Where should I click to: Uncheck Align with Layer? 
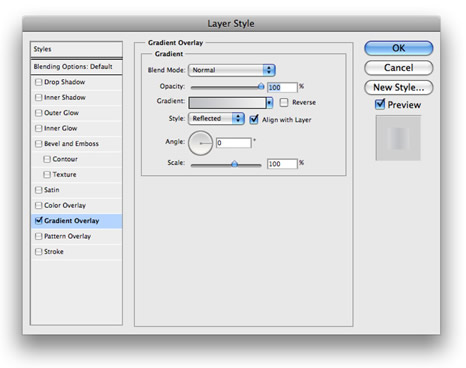254,119
